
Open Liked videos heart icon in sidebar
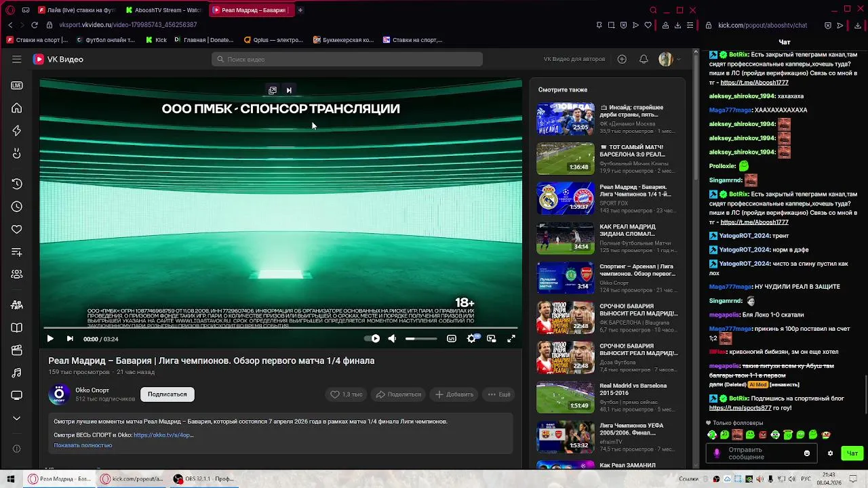17,229
